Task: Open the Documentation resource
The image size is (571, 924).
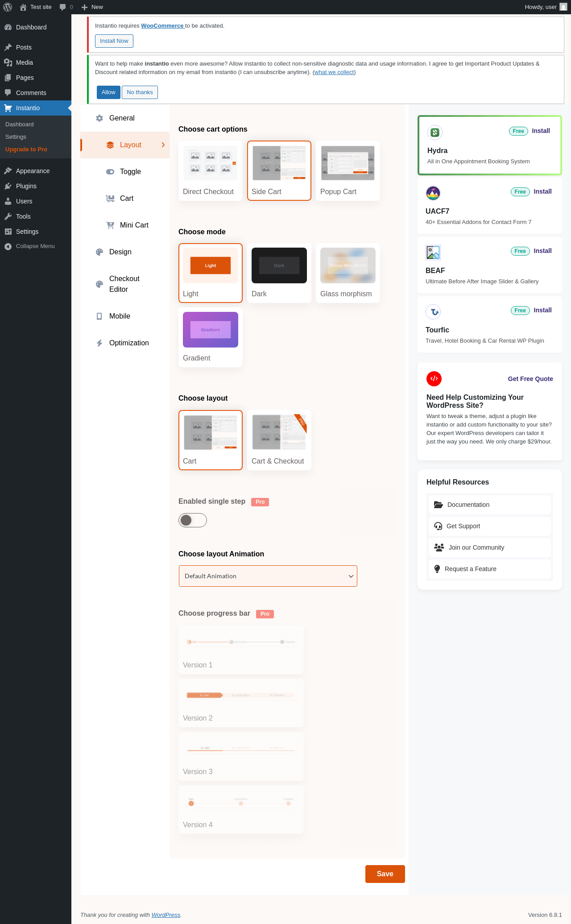Action: pyautogui.click(x=490, y=505)
